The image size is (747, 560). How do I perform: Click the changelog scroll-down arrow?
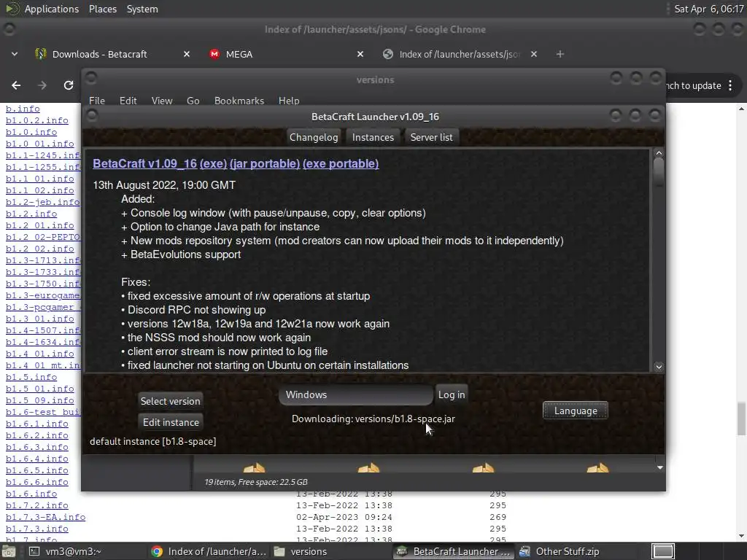(659, 367)
